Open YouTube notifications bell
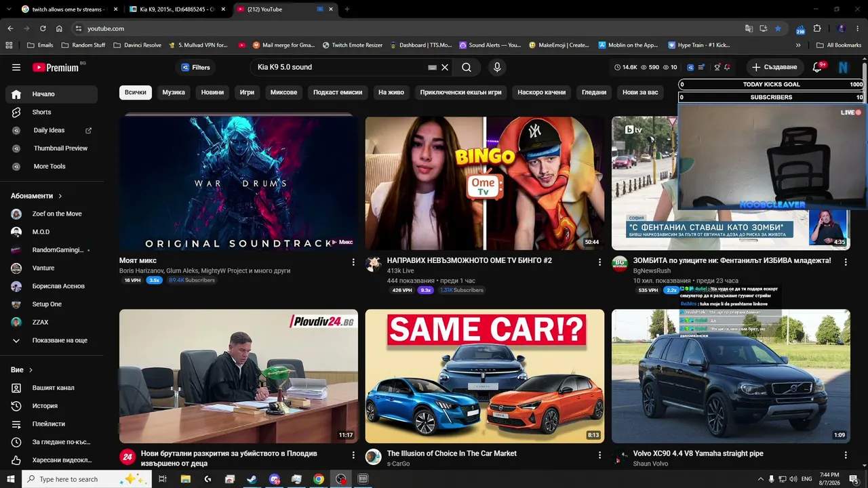Viewport: 868px width, 488px height. [817, 67]
